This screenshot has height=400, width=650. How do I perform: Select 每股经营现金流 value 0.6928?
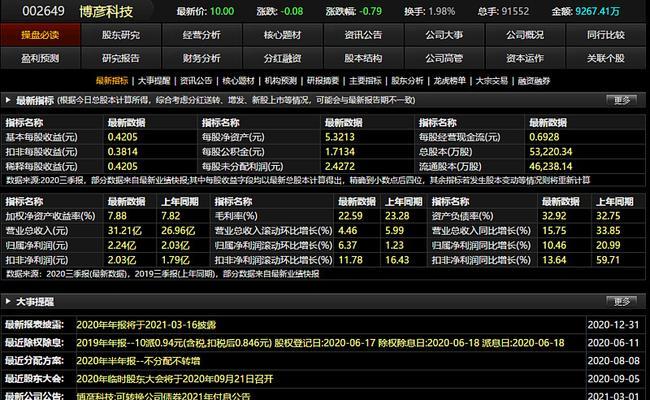click(544, 137)
